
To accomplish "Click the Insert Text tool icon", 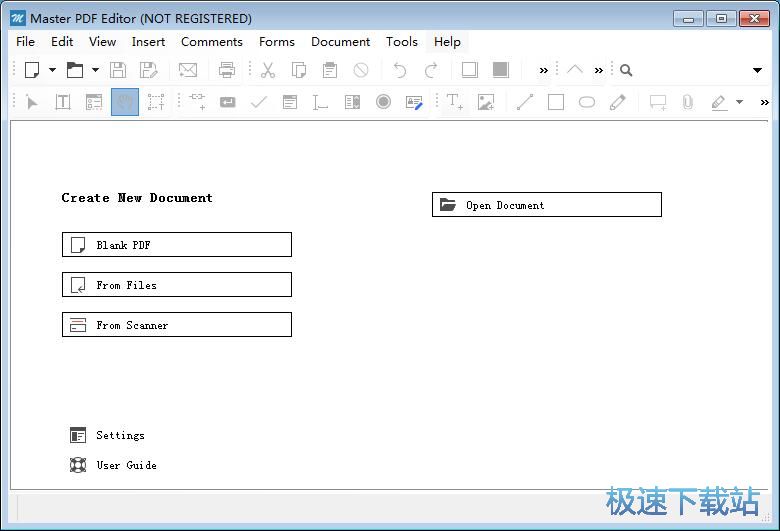I will click(455, 102).
